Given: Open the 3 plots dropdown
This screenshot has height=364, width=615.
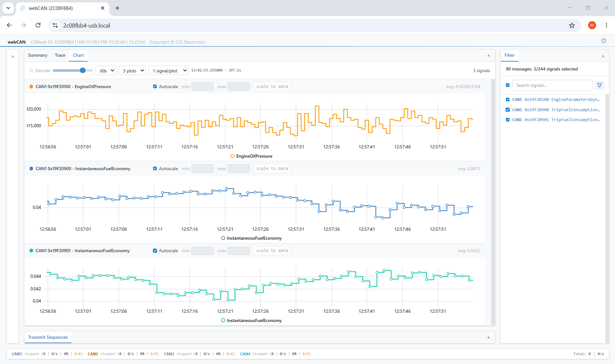Looking at the screenshot, I should pyautogui.click(x=132, y=70).
